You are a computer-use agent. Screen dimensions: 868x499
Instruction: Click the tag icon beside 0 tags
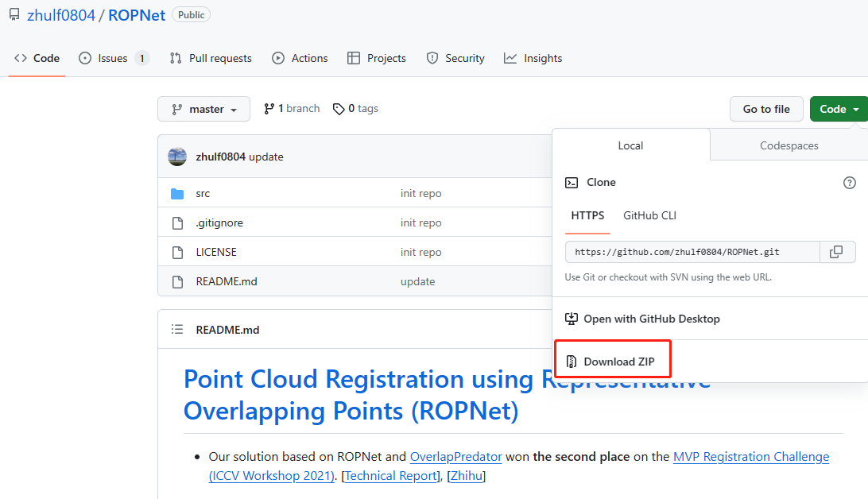coord(339,109)
